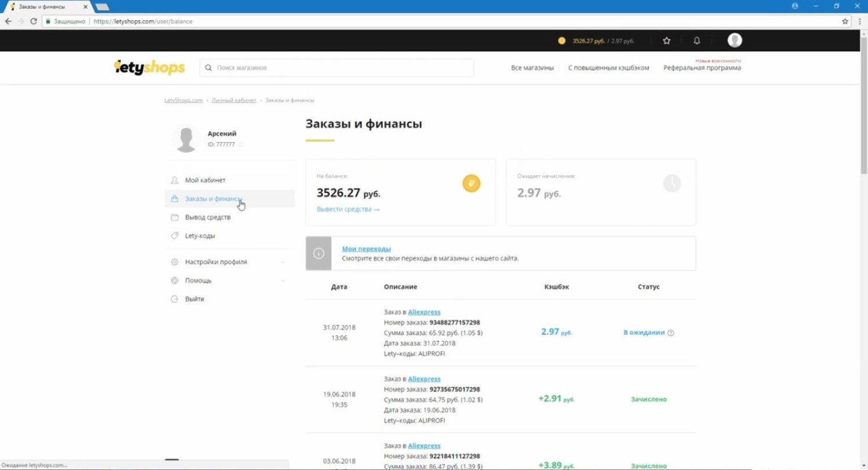Click the user avatar in header
868x470 pixels.
coord(734,40)
